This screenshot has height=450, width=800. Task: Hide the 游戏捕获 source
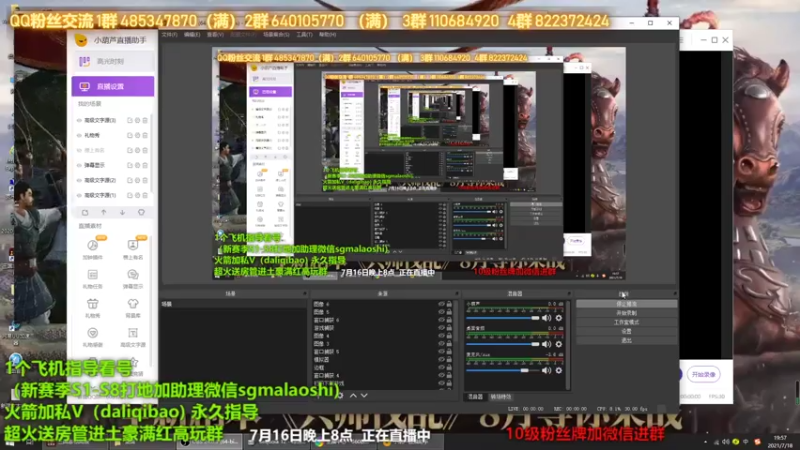pos(441,328)
